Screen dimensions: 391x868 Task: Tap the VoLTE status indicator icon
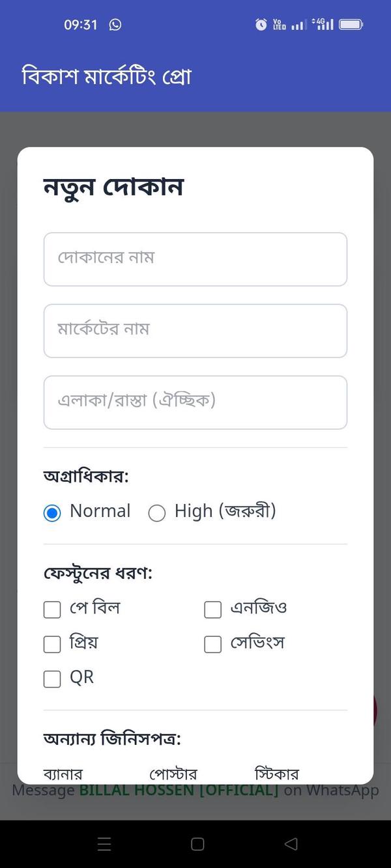[x=279, y=25]
